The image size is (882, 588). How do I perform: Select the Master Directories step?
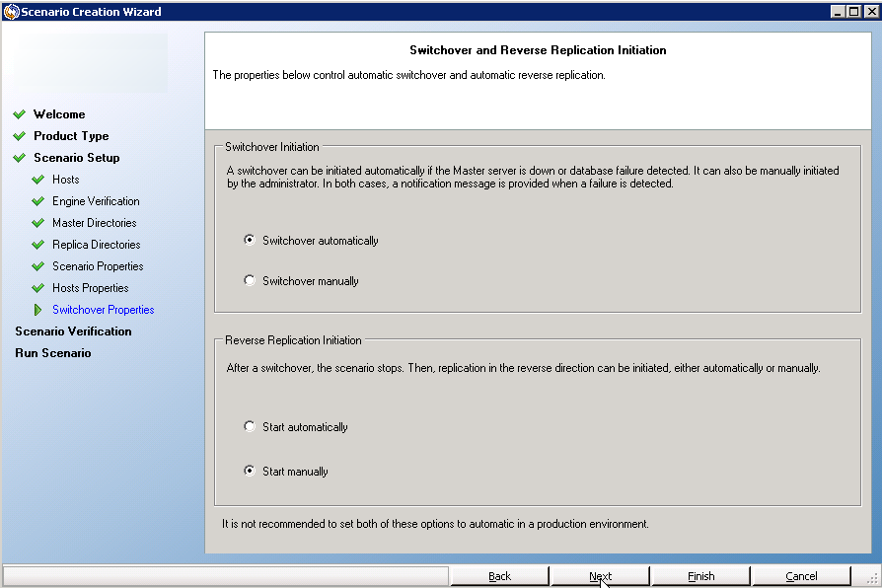point(95,223)
